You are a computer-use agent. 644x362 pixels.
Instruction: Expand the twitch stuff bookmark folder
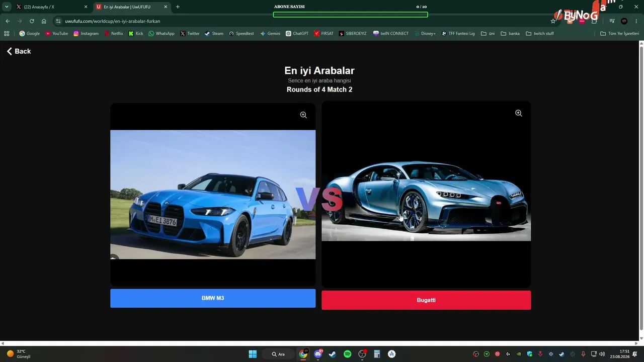[540, 34]
